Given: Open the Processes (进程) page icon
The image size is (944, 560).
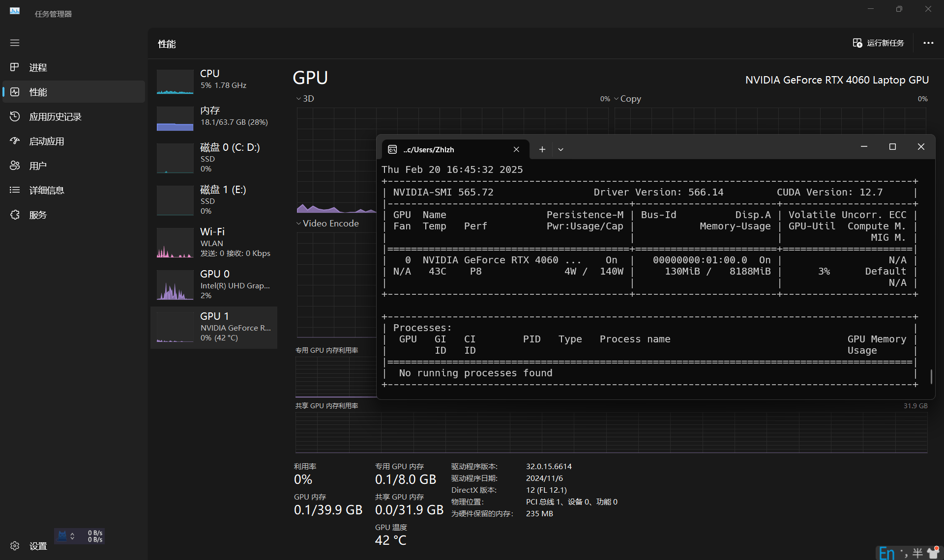Looking at the screenshot, I should pyautogui.click(x=15, y=67).
